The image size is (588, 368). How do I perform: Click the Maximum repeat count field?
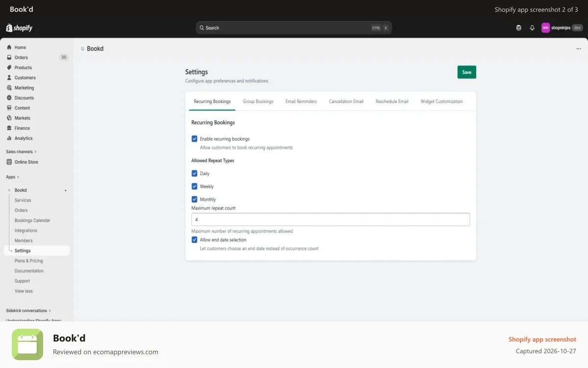coord(331,219)
